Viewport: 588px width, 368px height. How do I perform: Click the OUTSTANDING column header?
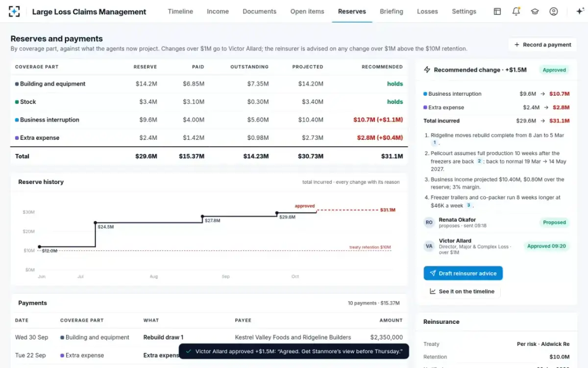coord(249,67)
